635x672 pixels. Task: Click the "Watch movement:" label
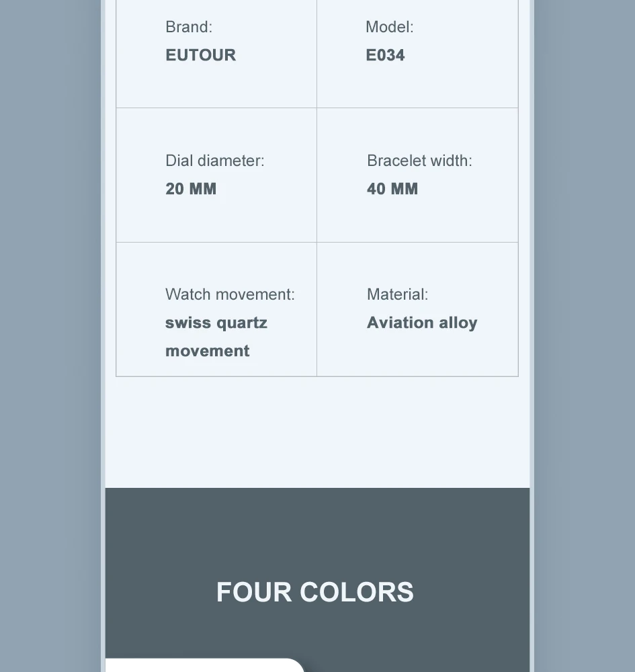[230, 294]
